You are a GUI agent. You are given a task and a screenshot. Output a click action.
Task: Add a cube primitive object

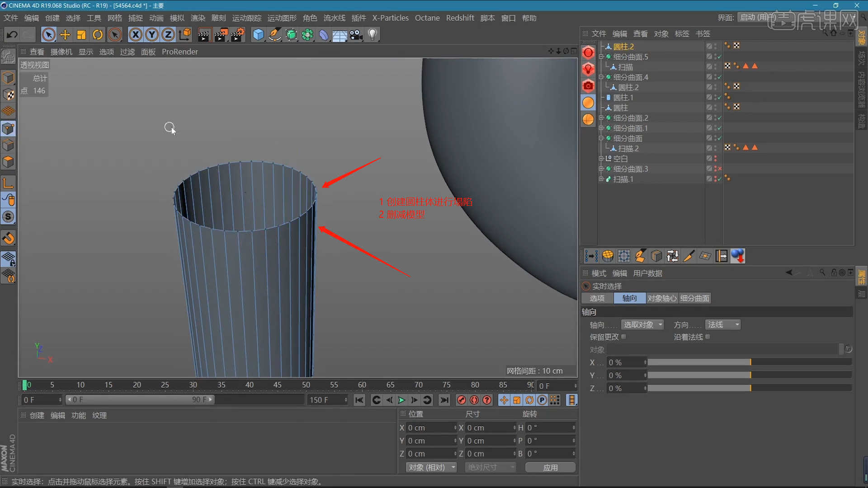(x=258, y=35)
